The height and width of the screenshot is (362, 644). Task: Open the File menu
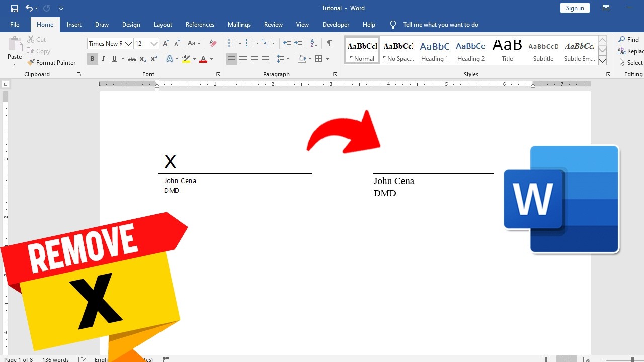[x=15, y=25]
